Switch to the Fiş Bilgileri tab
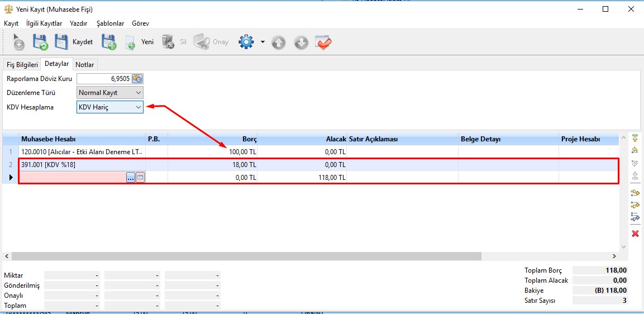Screen dimensions: 644x314 22,65
